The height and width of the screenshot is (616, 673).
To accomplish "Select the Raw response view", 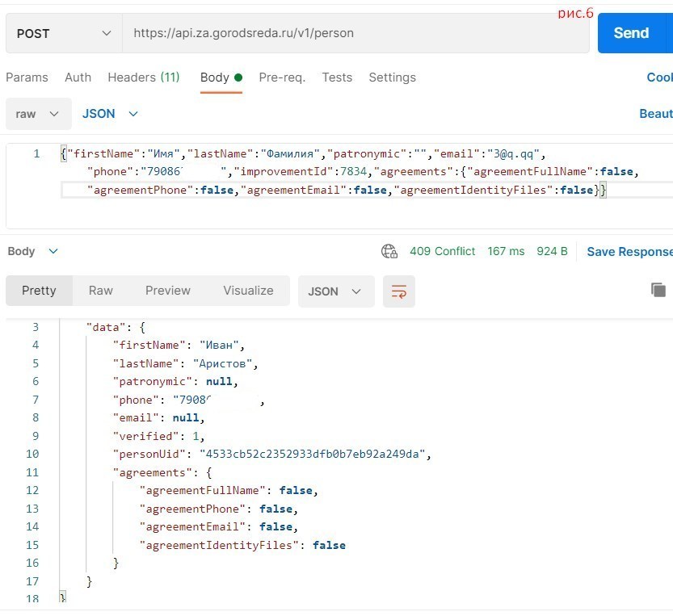I will click(101, 291).
